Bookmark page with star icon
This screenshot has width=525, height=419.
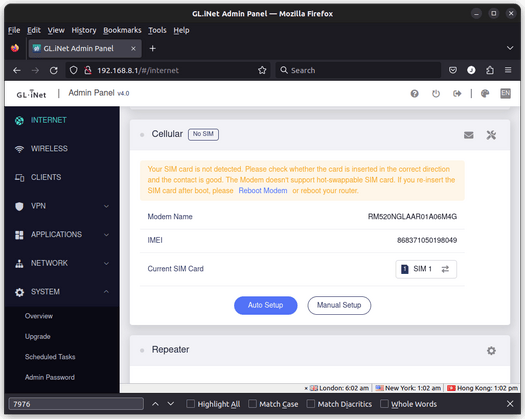tap(262, 70)
